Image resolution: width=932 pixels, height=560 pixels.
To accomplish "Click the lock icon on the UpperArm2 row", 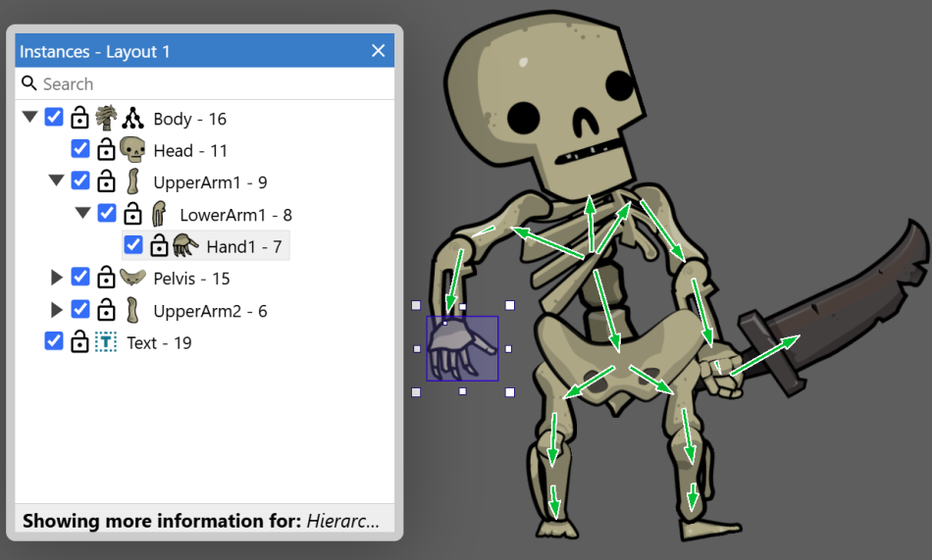I will pyautogui.click(x=106, y=311).
